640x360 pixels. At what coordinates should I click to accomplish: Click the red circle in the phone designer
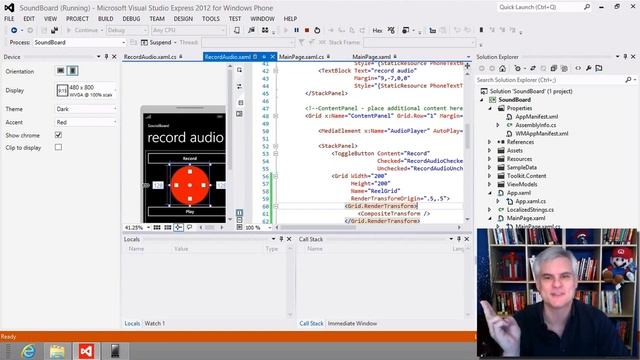tap(190, 185)
